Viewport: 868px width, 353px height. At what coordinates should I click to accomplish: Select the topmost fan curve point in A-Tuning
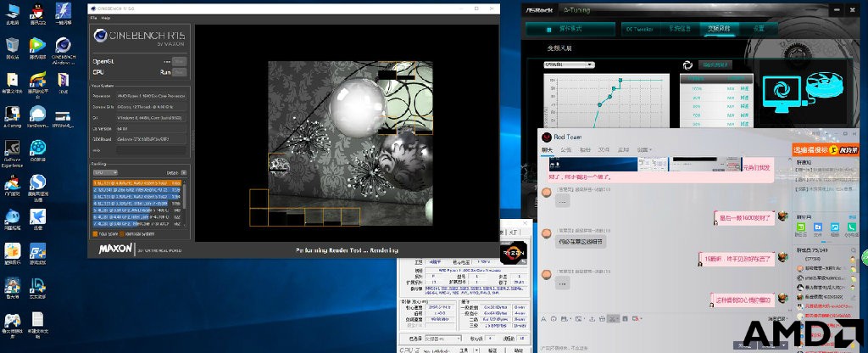620,81
